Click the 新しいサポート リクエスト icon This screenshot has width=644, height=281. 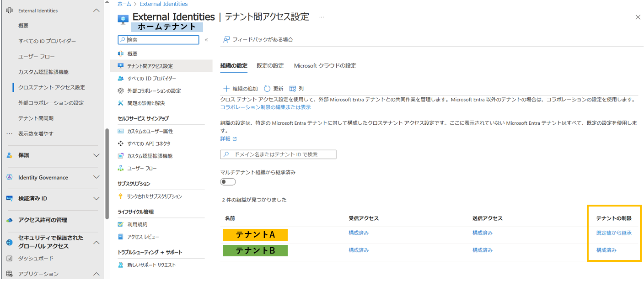[121, 265]
